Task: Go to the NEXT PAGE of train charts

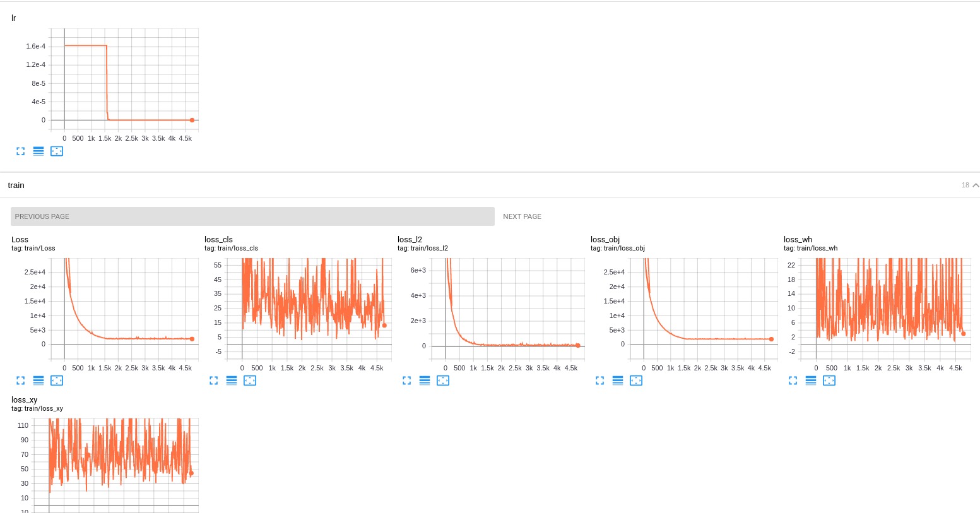Action: (x=522, y=216)
